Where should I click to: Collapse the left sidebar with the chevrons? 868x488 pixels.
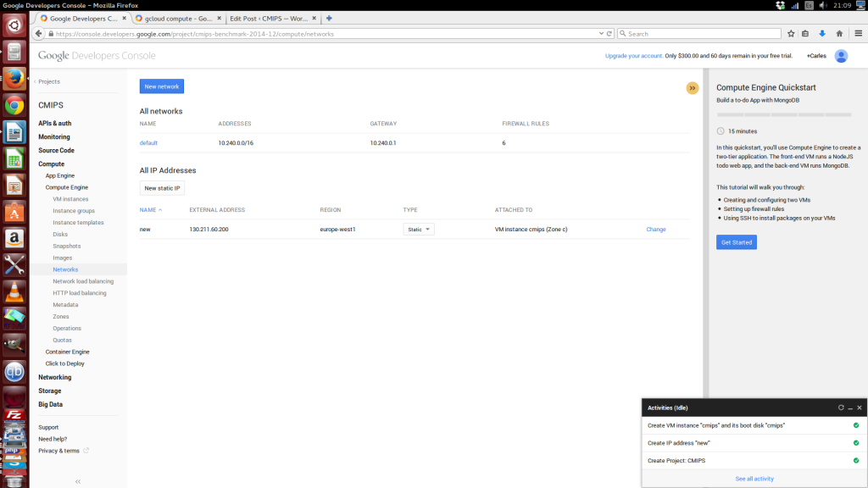(76, 480)
